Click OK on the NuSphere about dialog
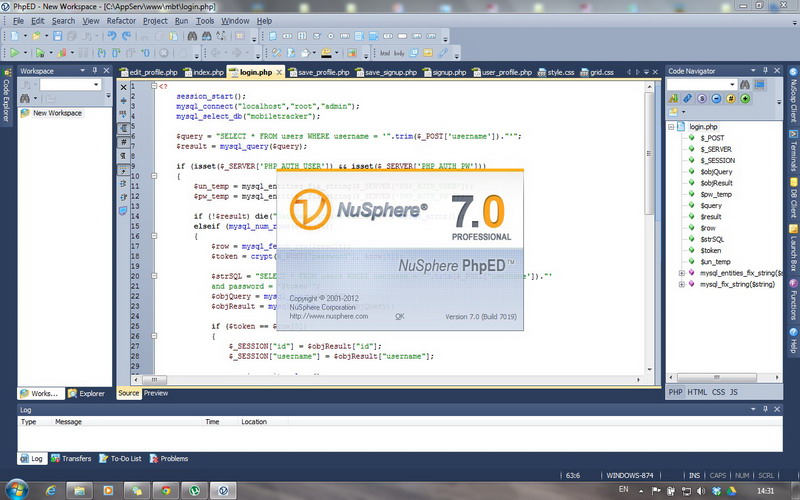The image size is (800, 500). [x=399, y=316]
